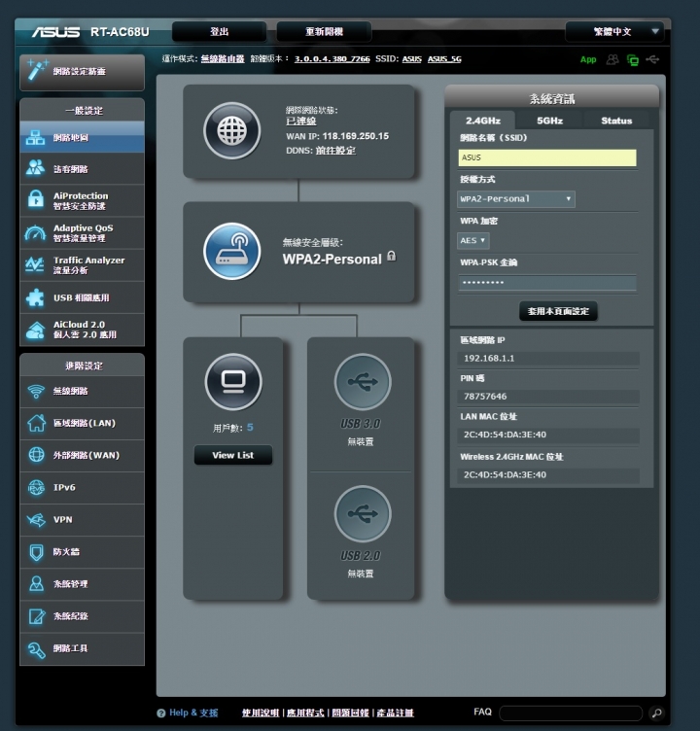Click the View List button
Screen dimensions: 700x731
pyautogui.click(x=232, y=455)
